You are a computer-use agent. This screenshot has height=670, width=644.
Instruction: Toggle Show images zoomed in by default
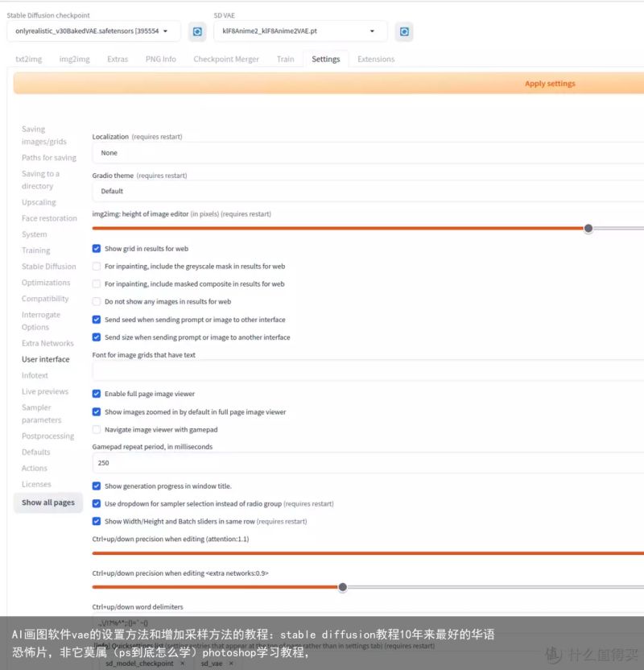pos(97,412)
